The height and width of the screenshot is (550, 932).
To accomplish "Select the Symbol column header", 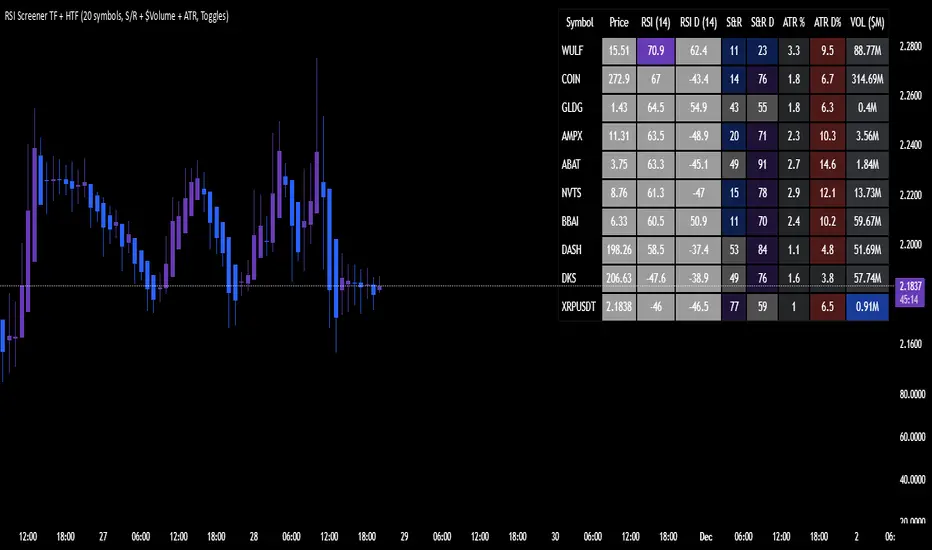I will pyautogui.click(x=580, y=23).
